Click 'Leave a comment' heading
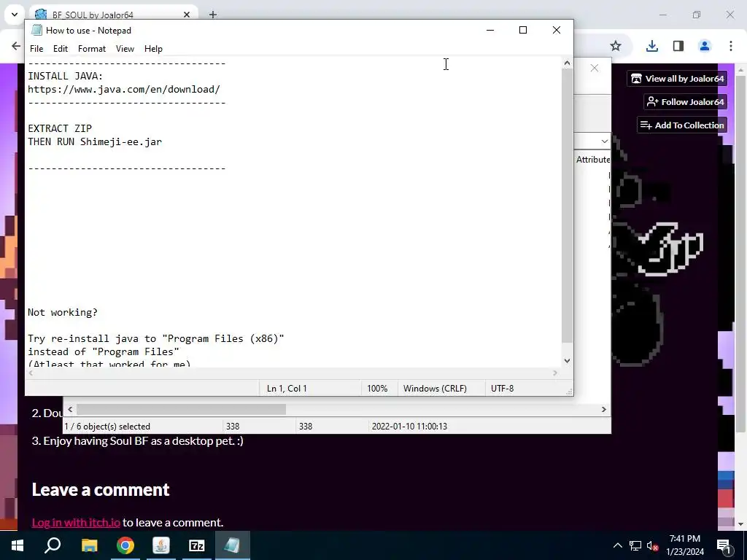The image size is (747, 560). [101, 489]
